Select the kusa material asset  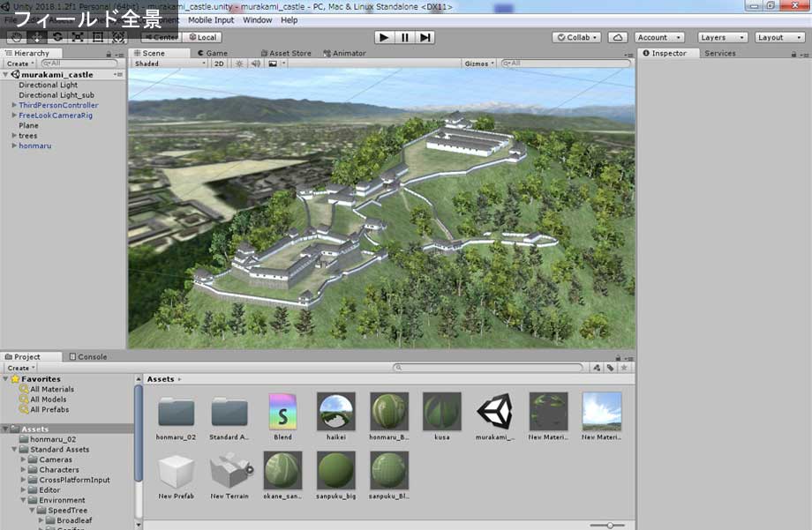(441, 416)
